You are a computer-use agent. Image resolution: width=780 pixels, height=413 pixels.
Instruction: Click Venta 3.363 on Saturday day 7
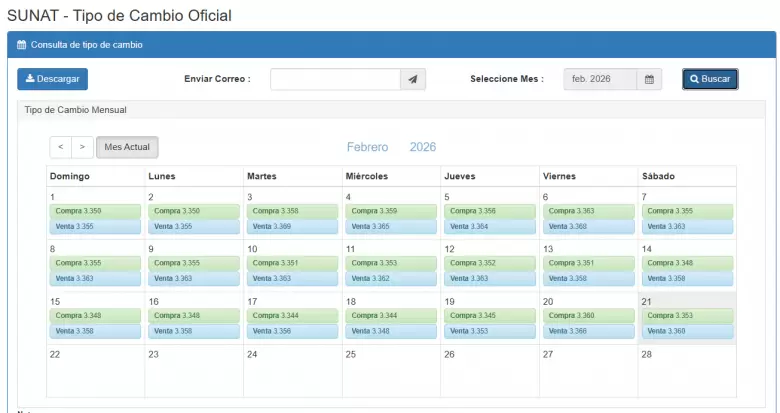click(x=686, y=226)
